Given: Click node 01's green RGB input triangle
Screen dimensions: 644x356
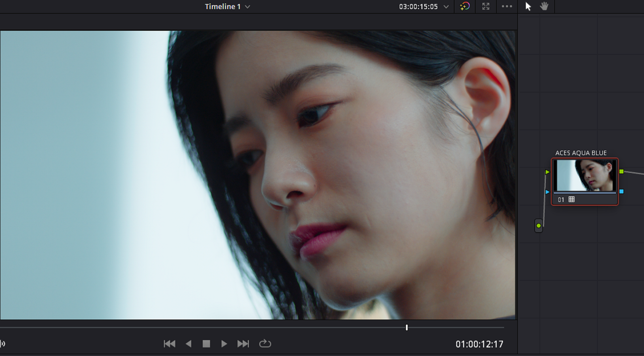Looking at the screenshot, I should click(547, 172).
